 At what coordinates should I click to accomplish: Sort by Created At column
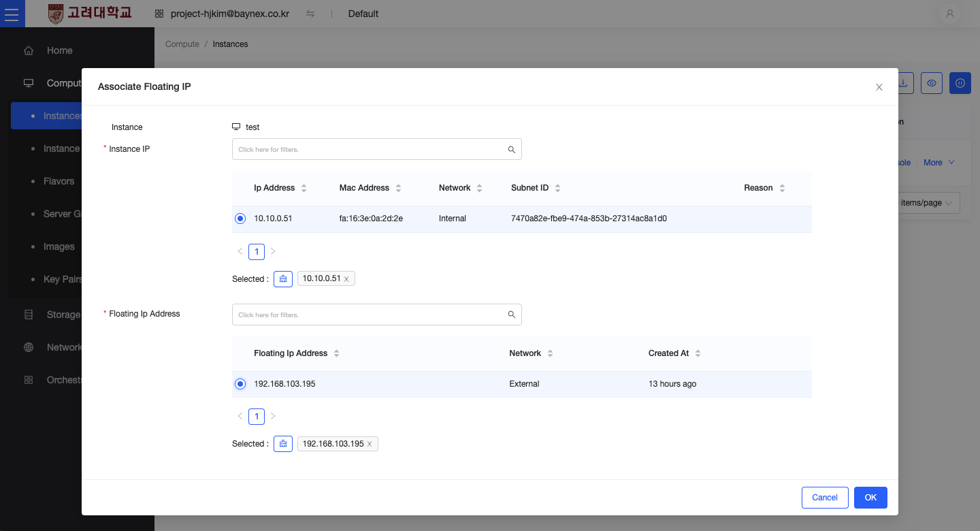pyautogui.click(x=698, y=353)
